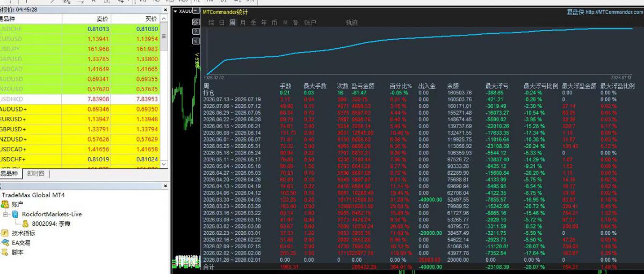Click the 2026.03.30 ~ 2026.04.05 week row

[419, 200]
